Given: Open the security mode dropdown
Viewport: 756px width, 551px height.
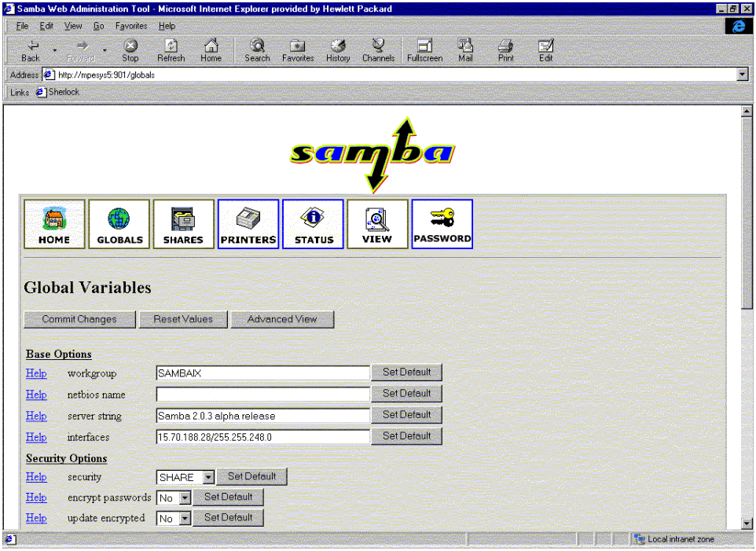Looking at the screenshot, I should 207,477.
